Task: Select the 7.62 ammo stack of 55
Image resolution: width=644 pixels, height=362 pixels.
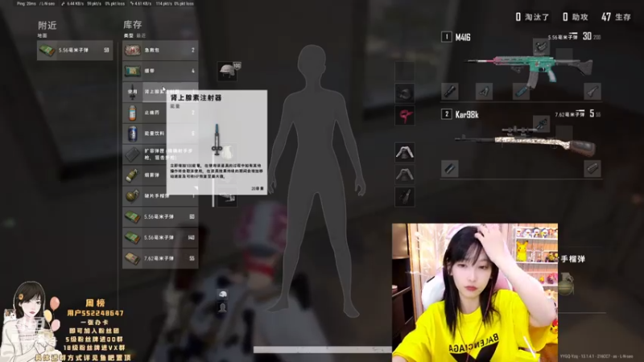Action: [x=160, y=258]
